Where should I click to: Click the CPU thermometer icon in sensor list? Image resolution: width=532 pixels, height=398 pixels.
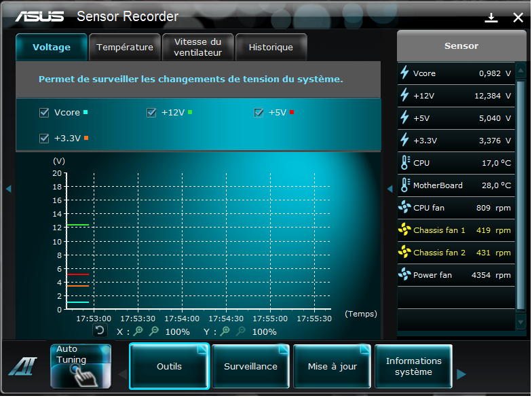click(405, 163)
